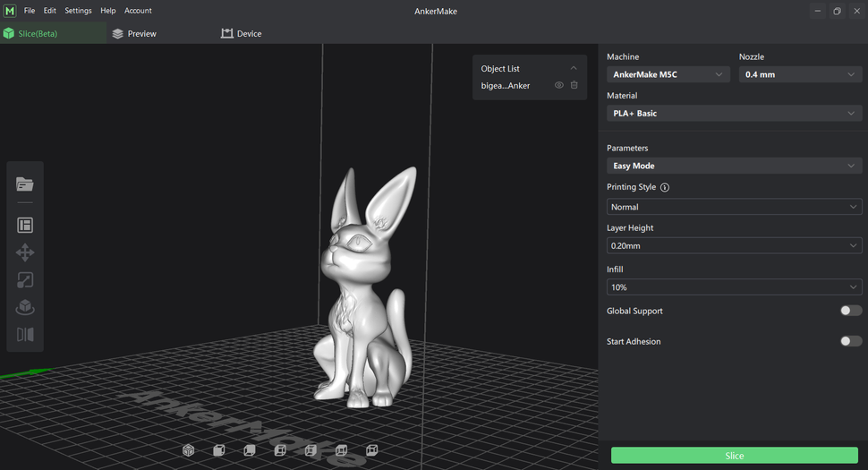Image resolution: width=868 pixels, height=470 pixels.
Task: Switch to the Preview tab
Action: 134,34
